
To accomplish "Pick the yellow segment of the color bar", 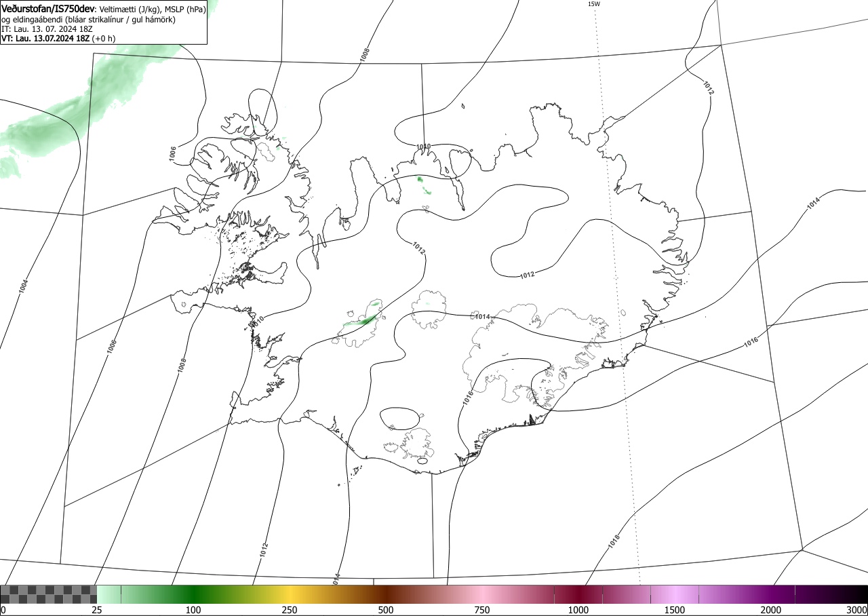I will pos(290,594).
